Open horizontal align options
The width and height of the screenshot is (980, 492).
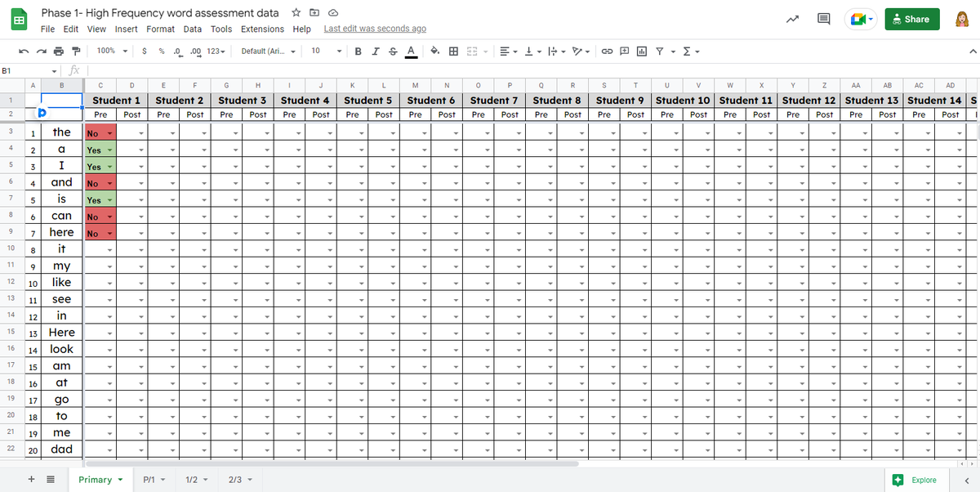pos(507,51)
